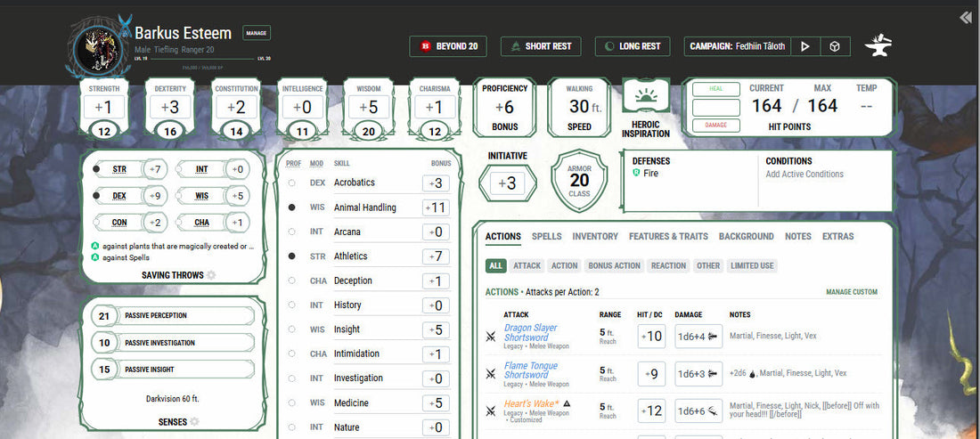Image resolution: width=980 pixels, height=439 pixels.
Task: Switch to the Inventory tab
Action: point(594,237)
